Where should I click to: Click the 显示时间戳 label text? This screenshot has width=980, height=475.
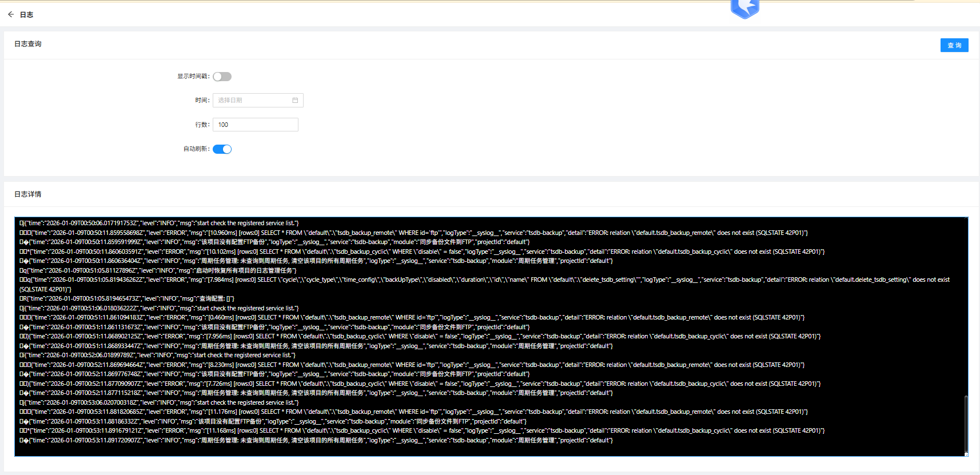pos(193,77)
